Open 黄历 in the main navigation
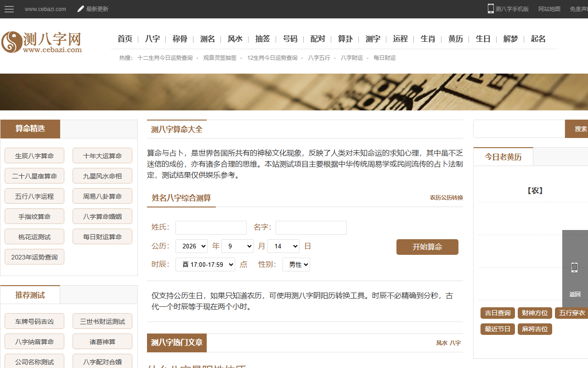 456,39
